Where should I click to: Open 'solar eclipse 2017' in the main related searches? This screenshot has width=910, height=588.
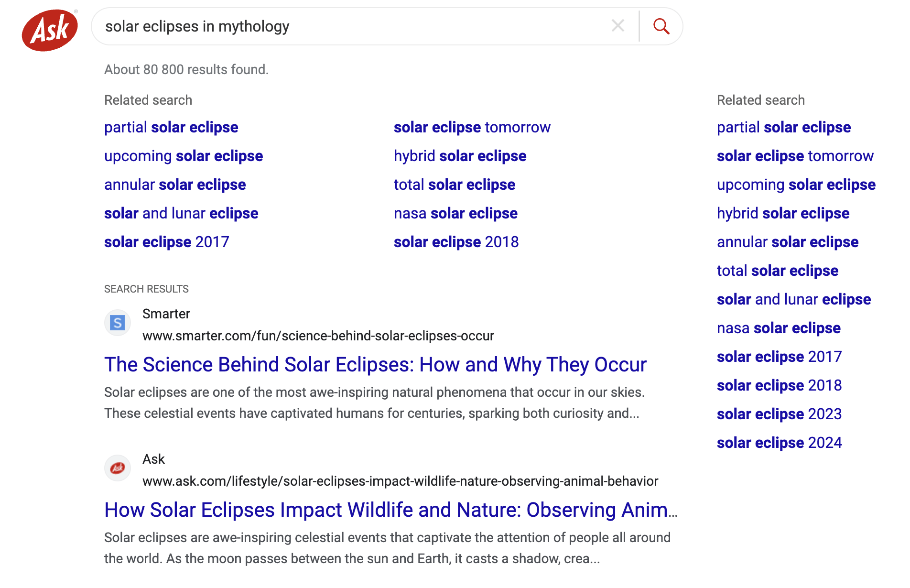[167, 242]
